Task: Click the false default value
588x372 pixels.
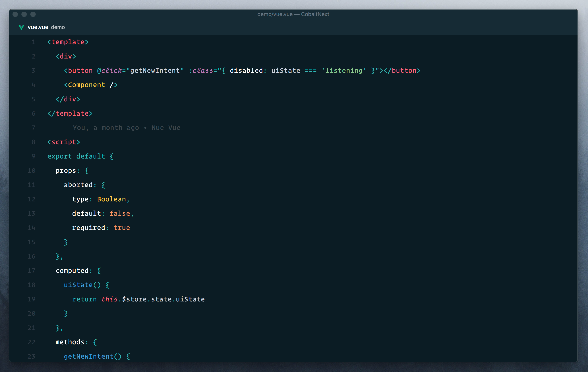Action: point(120,213)
